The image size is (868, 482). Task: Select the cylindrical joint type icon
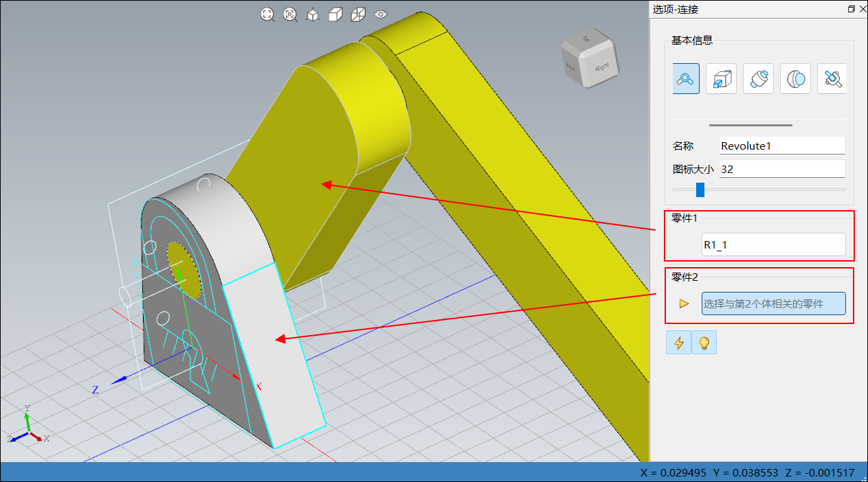point(759,79)
